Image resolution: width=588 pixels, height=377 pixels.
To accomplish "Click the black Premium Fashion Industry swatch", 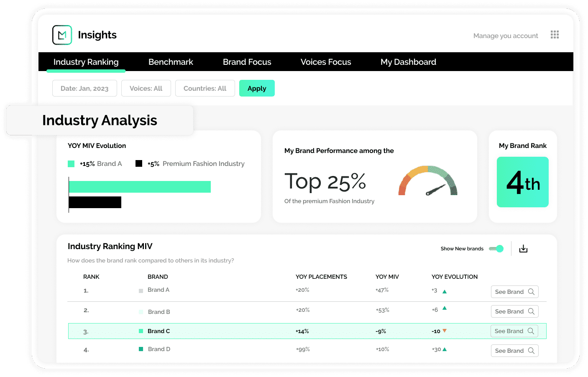I will 139,163.
